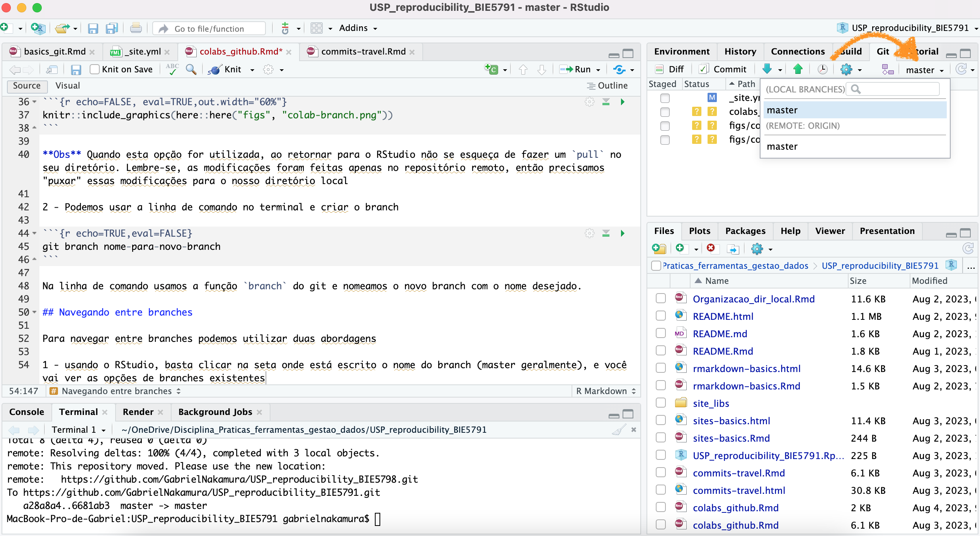Screen dimensions: 980x536
Task: Click the Go to file/function field
Action: point(209,29)
